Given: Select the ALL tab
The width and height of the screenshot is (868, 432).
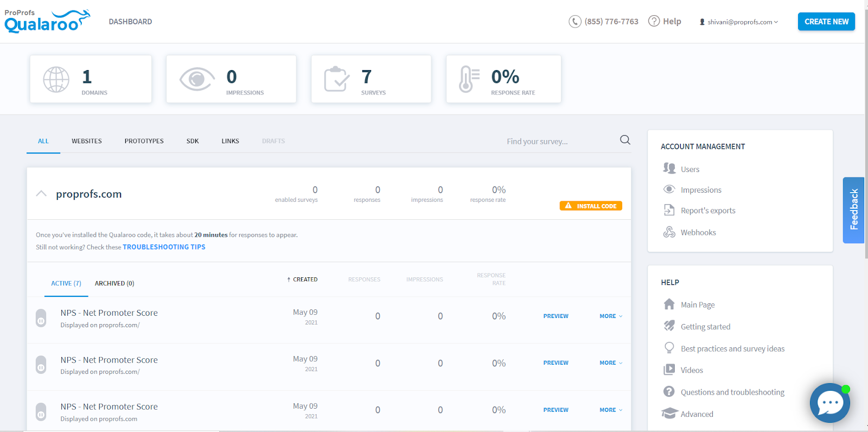Looking at the screenshot, I should pyautogui.click(x=43, y=141).
